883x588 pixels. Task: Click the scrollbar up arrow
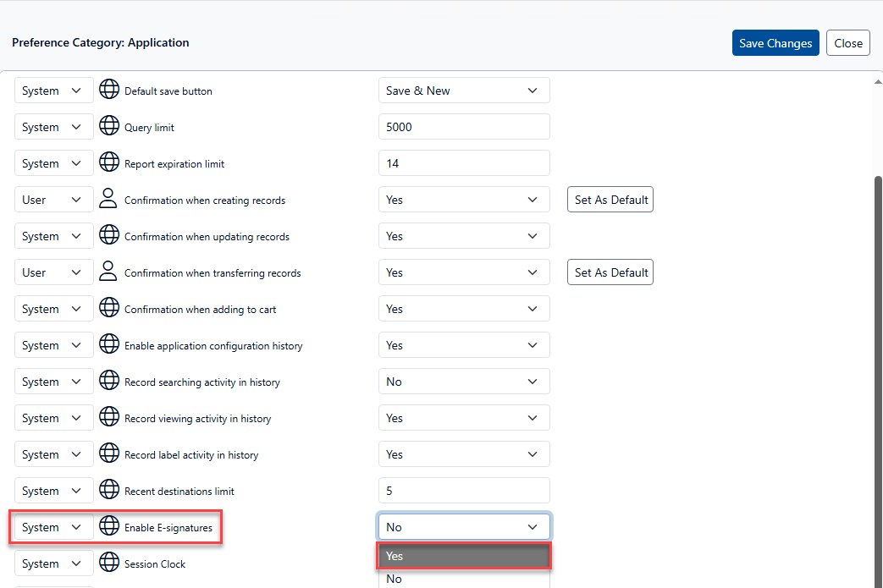(878, 82)
